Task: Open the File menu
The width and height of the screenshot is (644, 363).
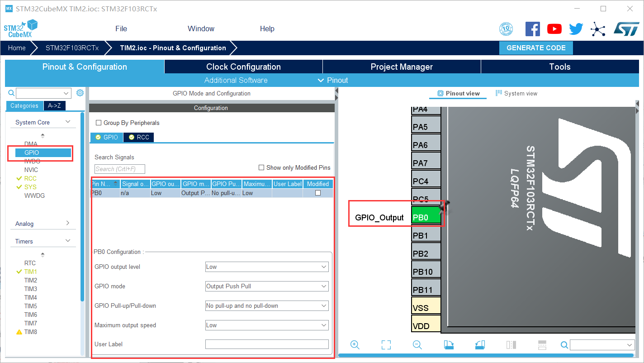Action: tap(121, 29)
